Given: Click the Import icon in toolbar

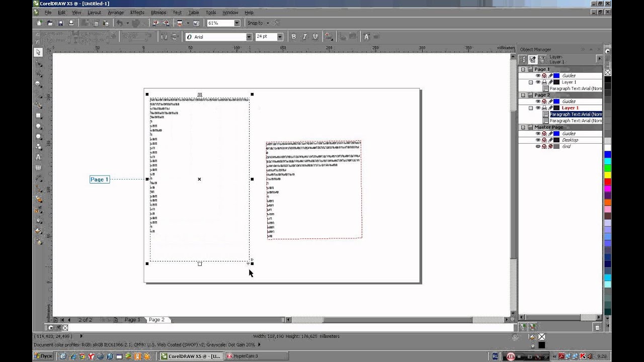Looking at the screenshot, I should tap(155, 23).
